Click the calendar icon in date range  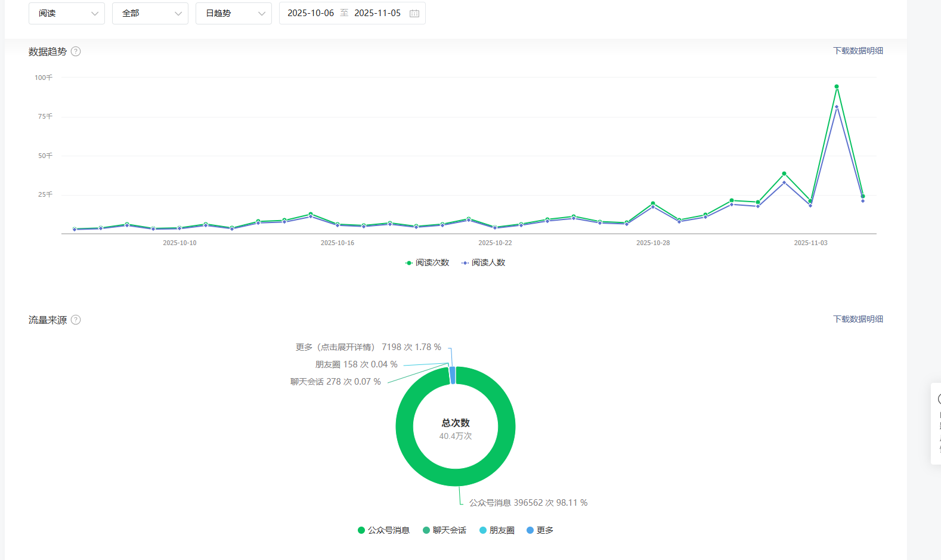point(414,13)
